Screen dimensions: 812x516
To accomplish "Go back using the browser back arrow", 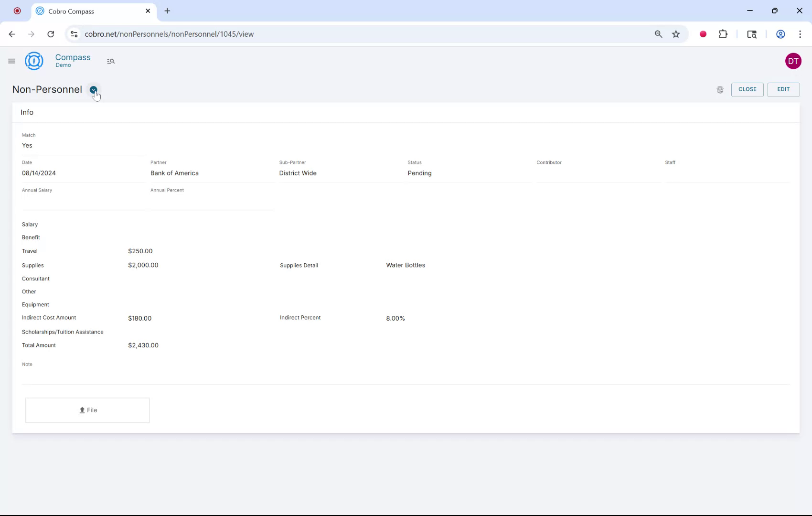I will (x=11, y=34).
